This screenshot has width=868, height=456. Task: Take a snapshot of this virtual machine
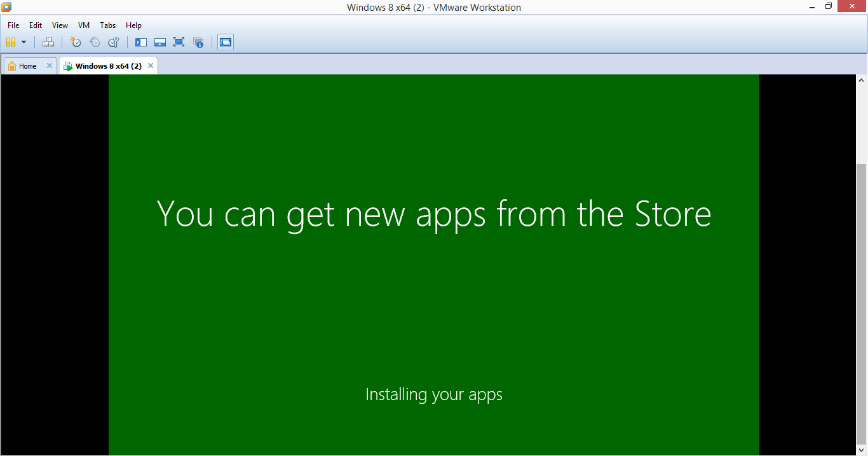[76, 42]
